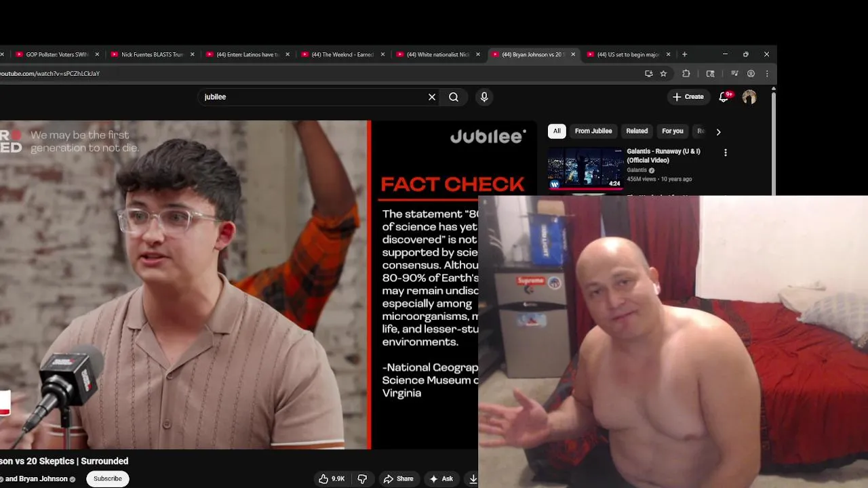Select the From Jubilee filter chip

click(x=593, y=131)
